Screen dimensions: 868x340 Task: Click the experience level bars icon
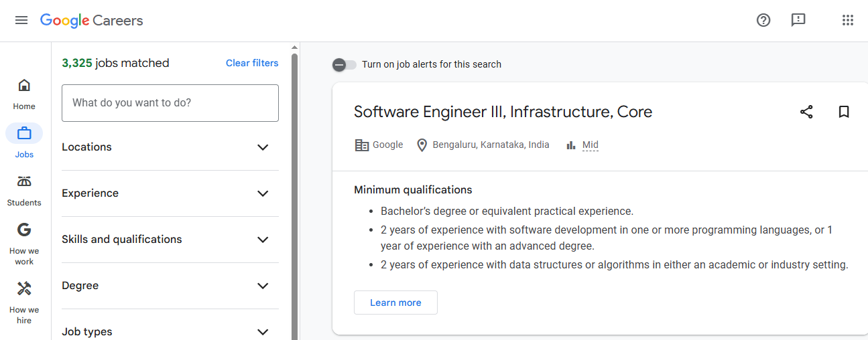tap(571, 145)
